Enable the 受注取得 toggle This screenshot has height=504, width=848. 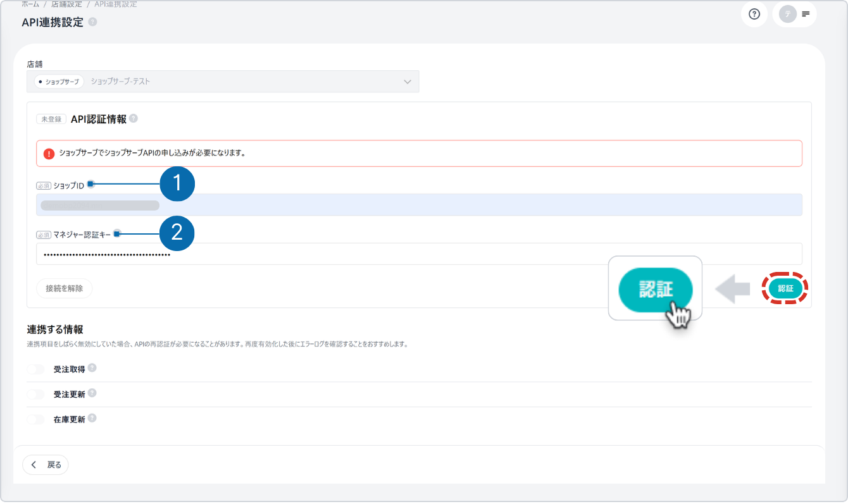tap(36, 369)
